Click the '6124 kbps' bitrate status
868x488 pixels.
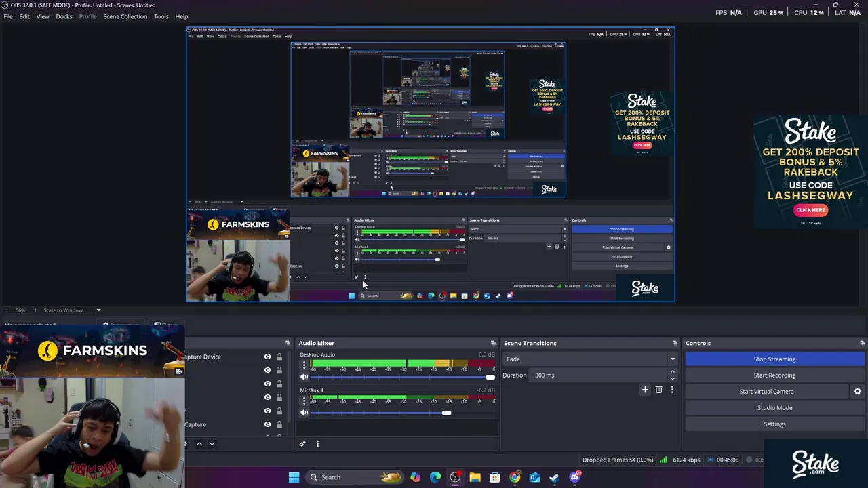pos(686,460)
